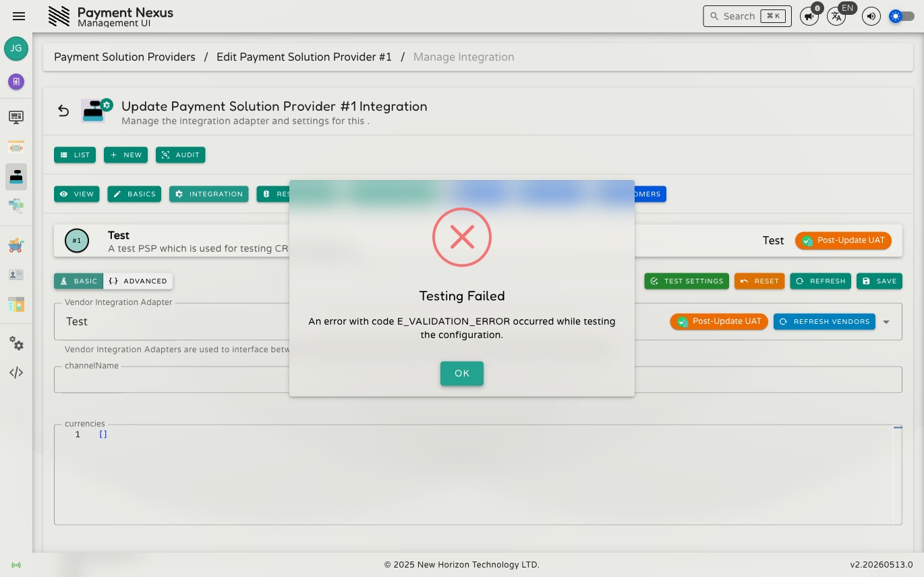Open the JG user avatar
The image size is (924, 577).
[x=16, y=49]
